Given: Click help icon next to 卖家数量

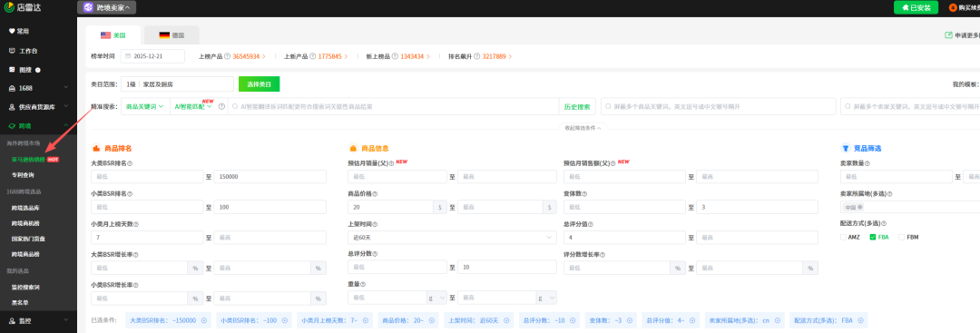Looking at the screenshot, I should [867, 163].
